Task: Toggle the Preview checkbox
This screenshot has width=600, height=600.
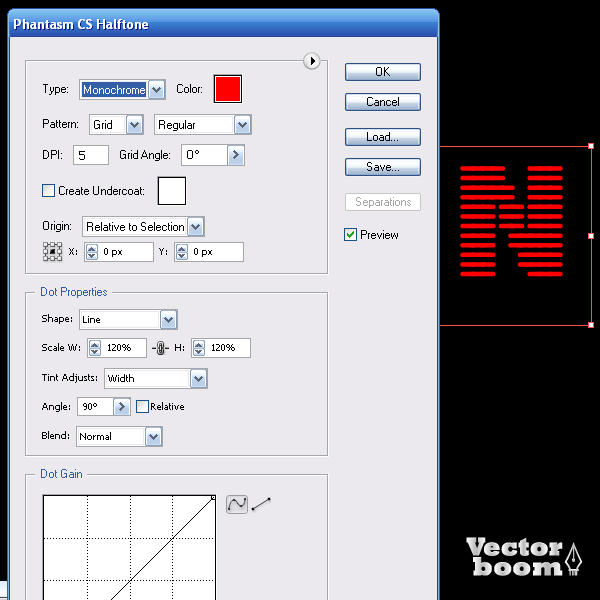Action: (350, 235)
